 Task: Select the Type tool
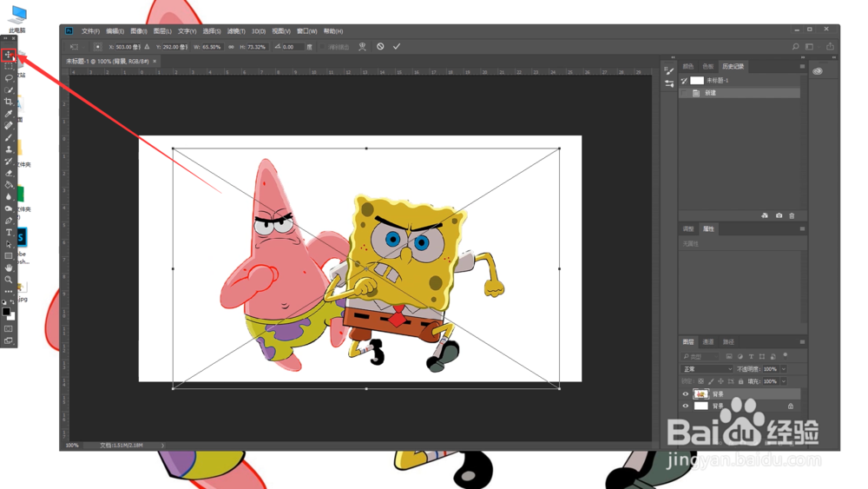tap(9, 233)
